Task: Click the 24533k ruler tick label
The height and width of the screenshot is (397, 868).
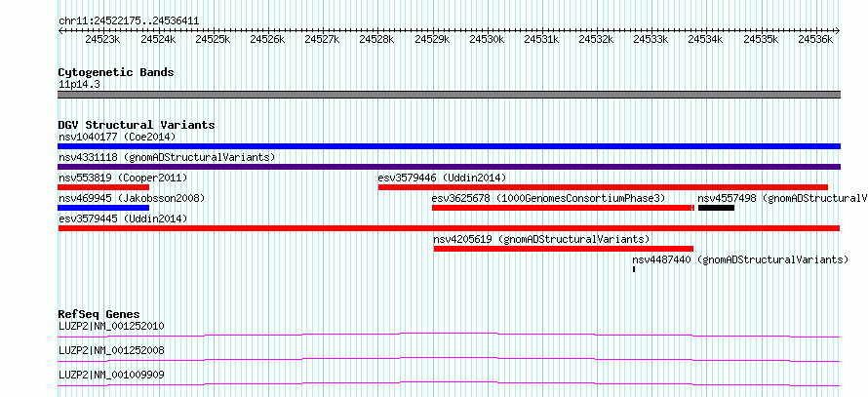Action: tap(651, 39)
